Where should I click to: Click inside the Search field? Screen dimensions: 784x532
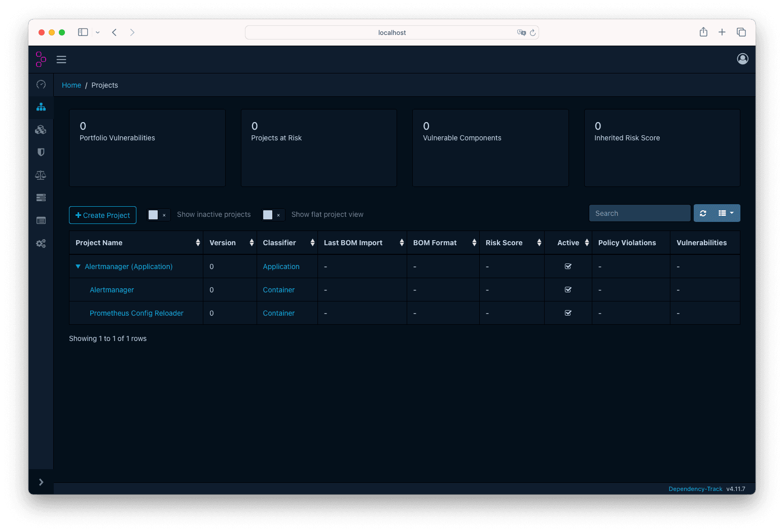(639, 213)
